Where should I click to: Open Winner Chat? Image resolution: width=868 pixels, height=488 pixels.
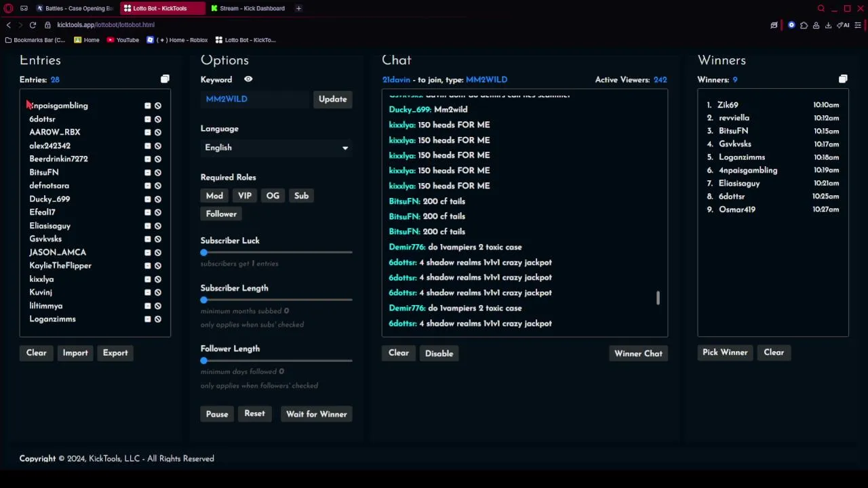pyautogui.click(x=638, y=353)
